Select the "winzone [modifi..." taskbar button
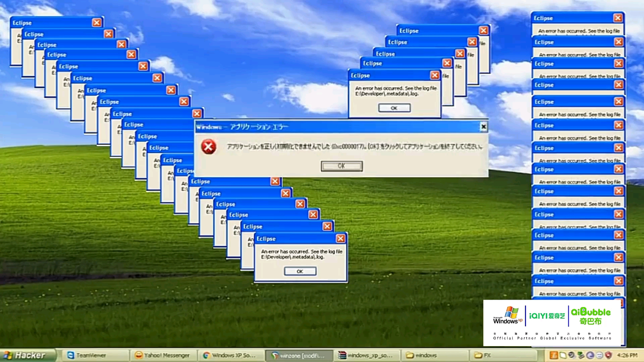The width and height of the screenshot is (644, 362). pyautogui.click(x=299, y=355)
